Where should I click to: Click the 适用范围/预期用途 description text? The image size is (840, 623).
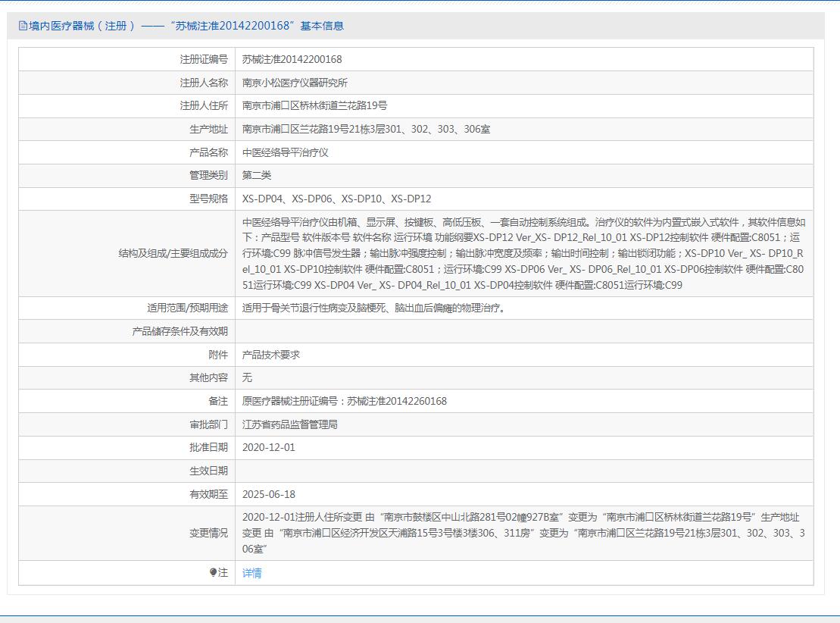[373, 308]
